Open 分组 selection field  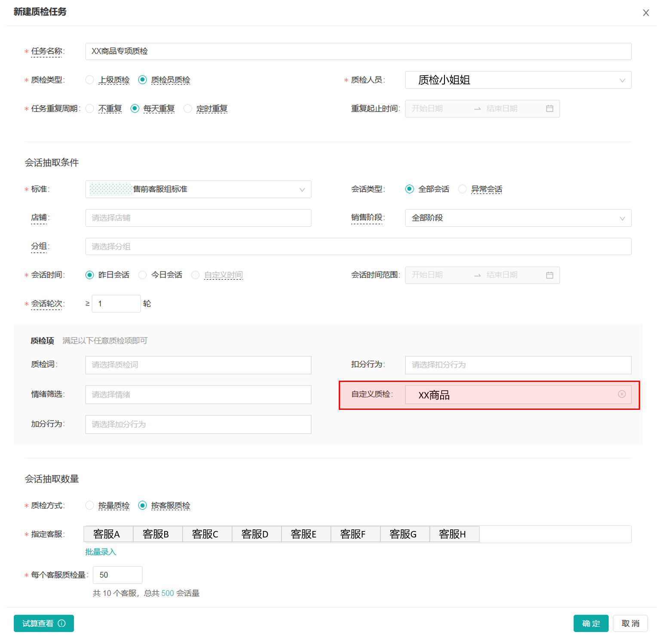358,247
